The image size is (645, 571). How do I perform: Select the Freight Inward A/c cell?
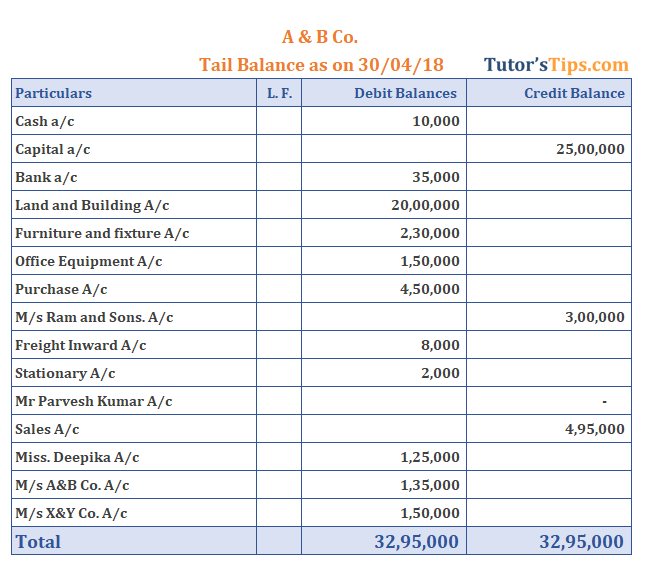tap(134, 345)
